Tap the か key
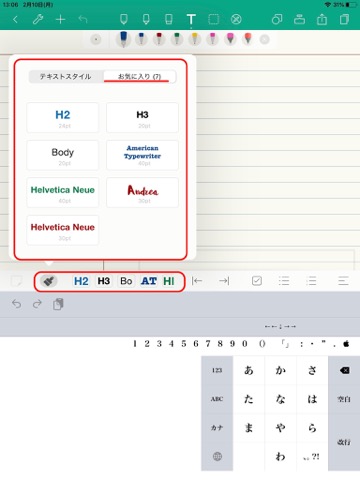This screenshot has height=480, width=360. point(280,370)
